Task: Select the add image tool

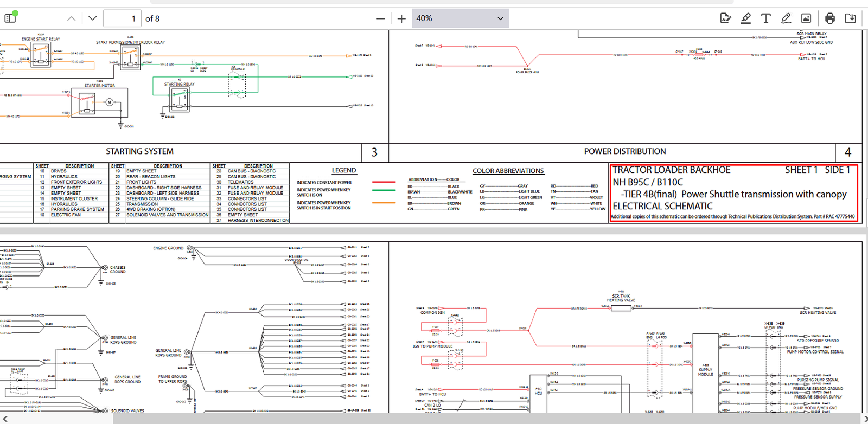Action: [806, 18]
